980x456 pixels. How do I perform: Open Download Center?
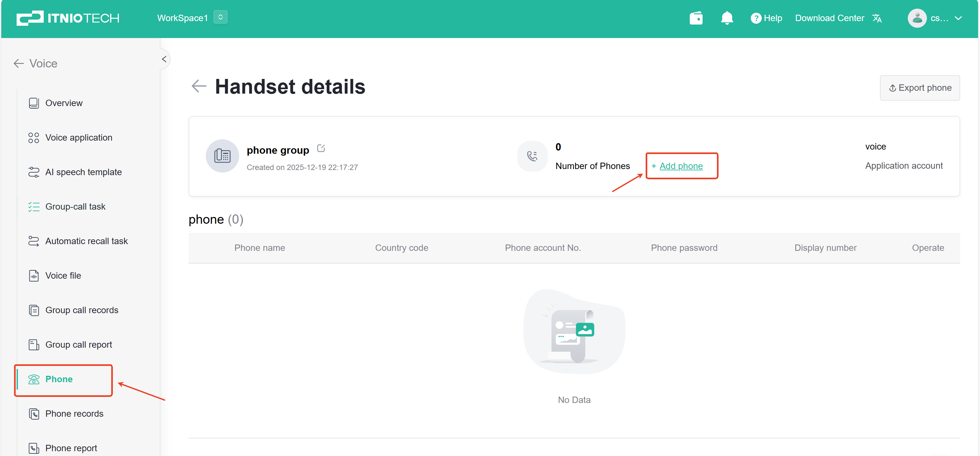pyautogui.click(x=829, y=18)
